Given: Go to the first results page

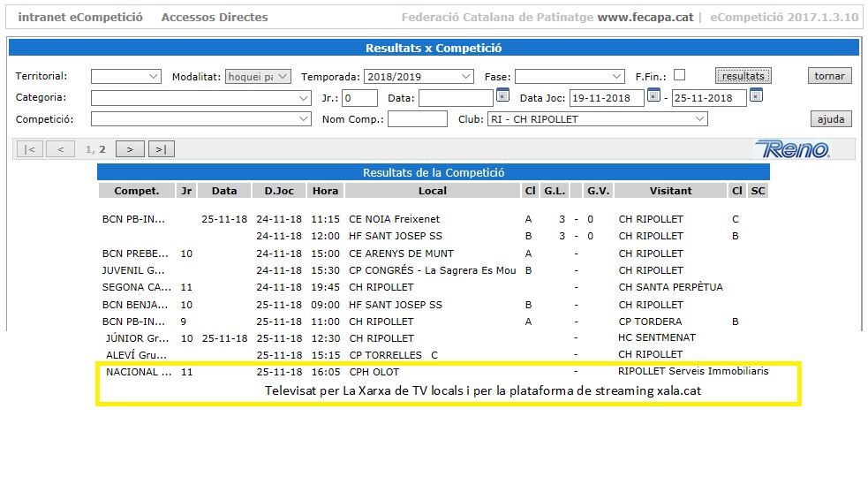Looking at the screenshot, I should point(29,149).
